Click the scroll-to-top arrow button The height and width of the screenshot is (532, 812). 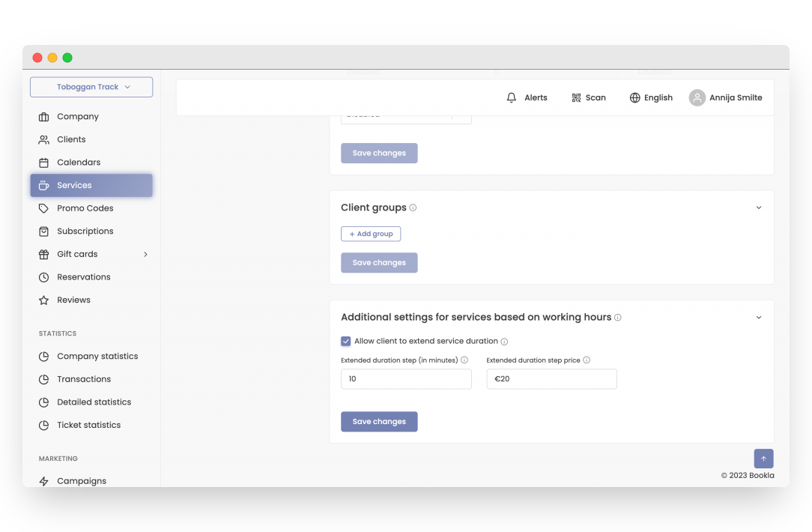(x=763, y=458)
